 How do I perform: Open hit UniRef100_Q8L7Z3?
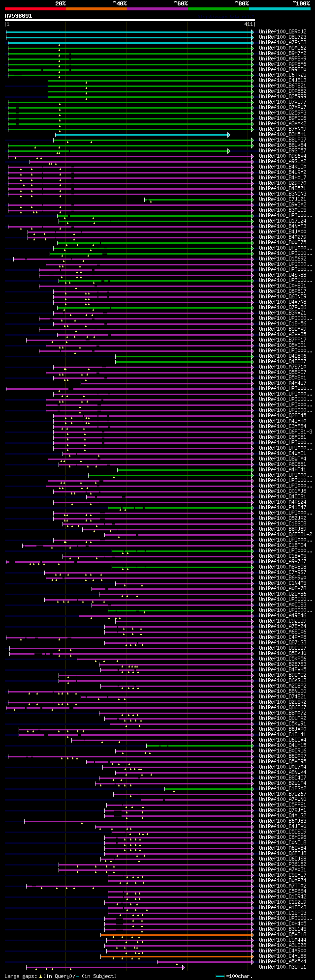click(283, 37)
